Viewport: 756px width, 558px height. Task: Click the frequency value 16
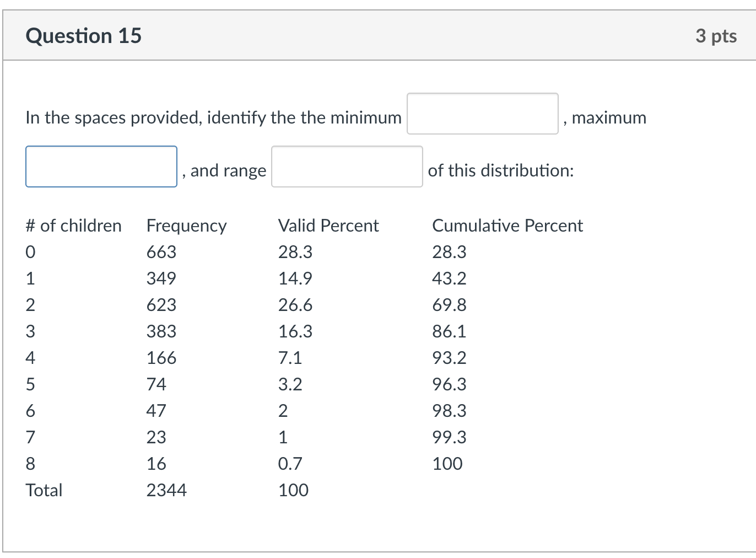(x=156, y=463)
